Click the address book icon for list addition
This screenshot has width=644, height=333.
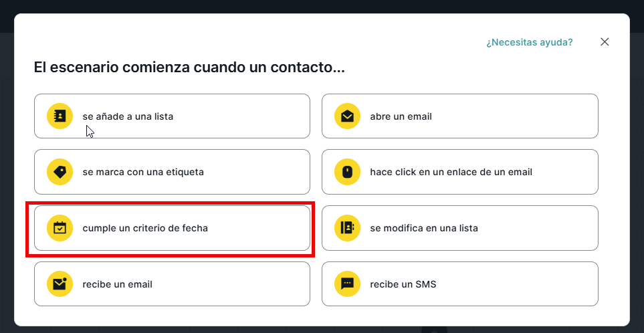(x=60, y=116)
